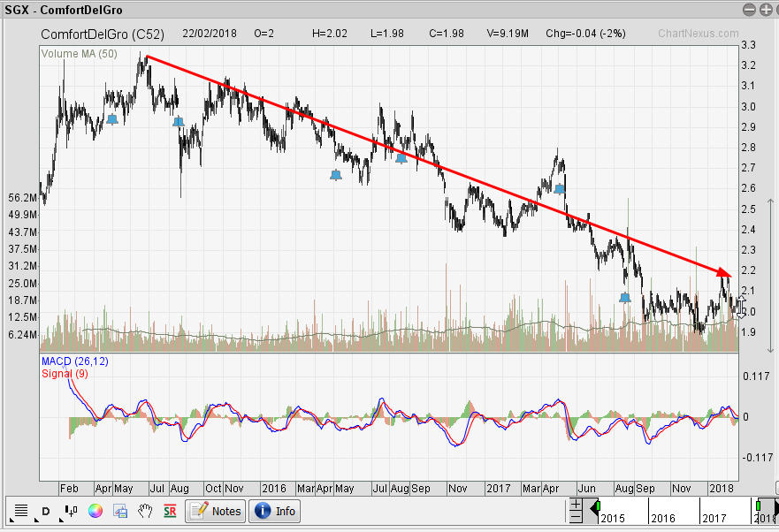Viewport: 779px width, 532px height.
Task: Click the C=1.98 close value
Action: pos(447,34)
